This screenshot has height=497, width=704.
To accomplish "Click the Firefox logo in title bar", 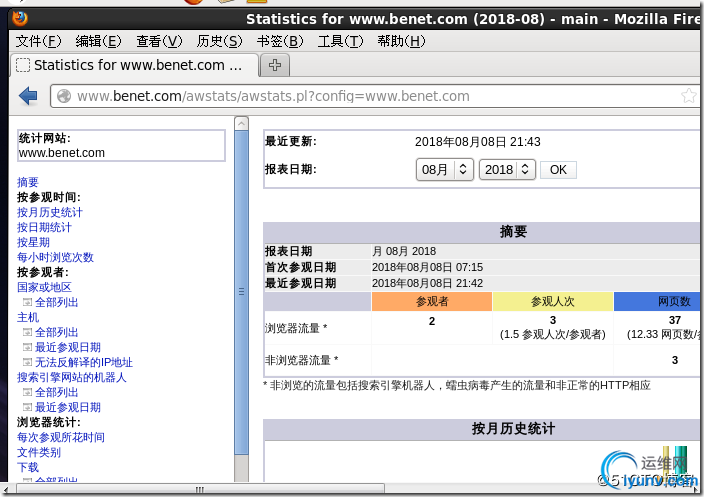I will [x=20, y=18].
